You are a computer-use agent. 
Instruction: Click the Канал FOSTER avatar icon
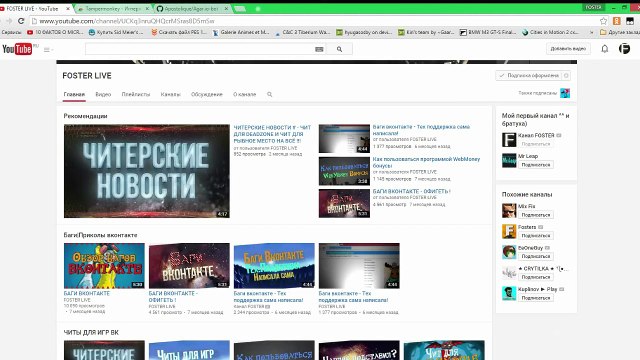(x=509, y=140)
